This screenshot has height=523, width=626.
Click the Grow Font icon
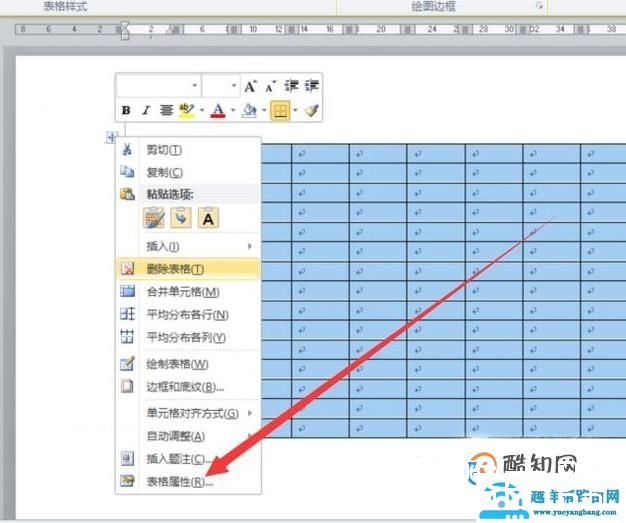(x=250, y=86)
